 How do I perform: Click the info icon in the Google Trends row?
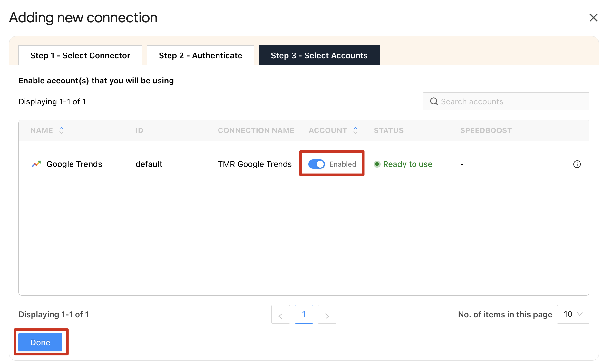(x=577, y=164)
